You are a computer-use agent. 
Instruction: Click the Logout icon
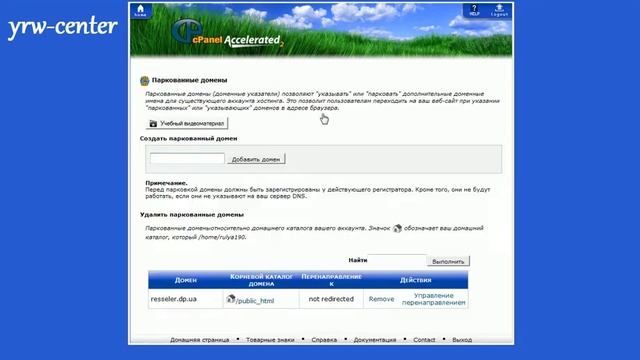point(499,11)
